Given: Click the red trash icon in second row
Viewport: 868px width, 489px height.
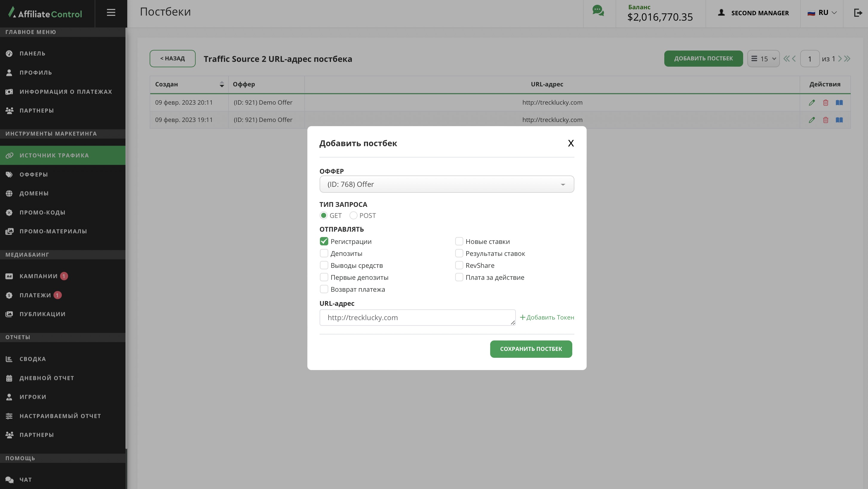Looking at the screenshot, I should pyautogui.click(x=826, y=120).
